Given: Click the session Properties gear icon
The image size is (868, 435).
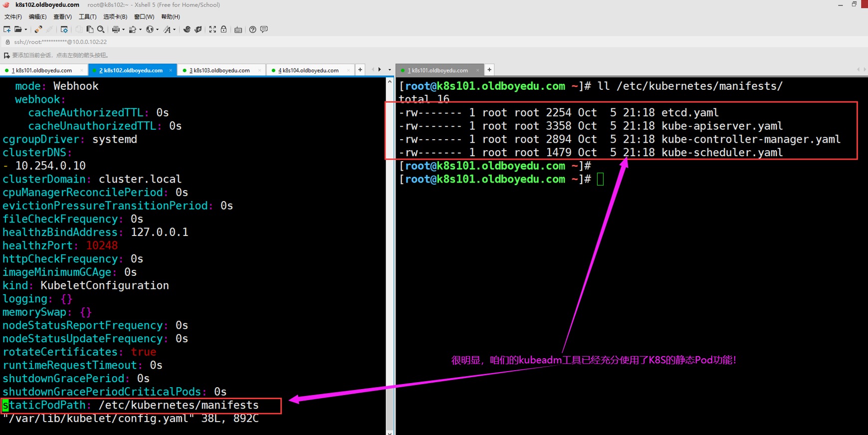Looking at the screenshot, I should click(64, 29).
